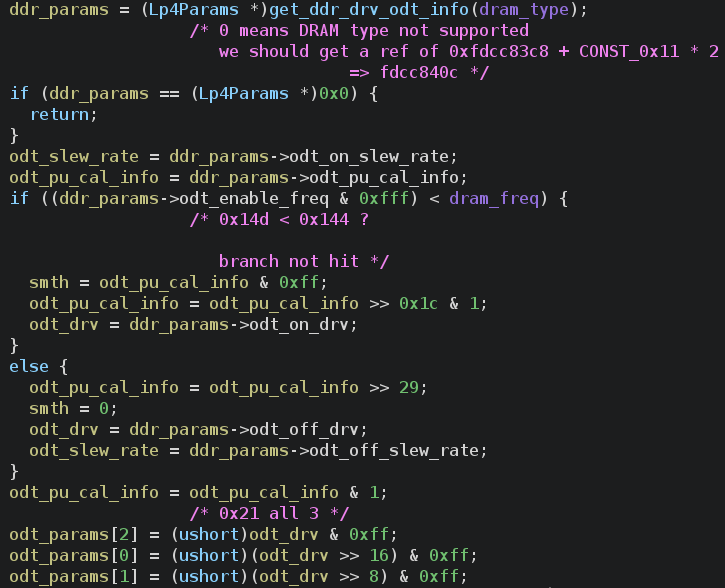This screenshot has height=588, width=725.
Task: Click odt_on_slew_rate struct field
Action: [369, 157]
